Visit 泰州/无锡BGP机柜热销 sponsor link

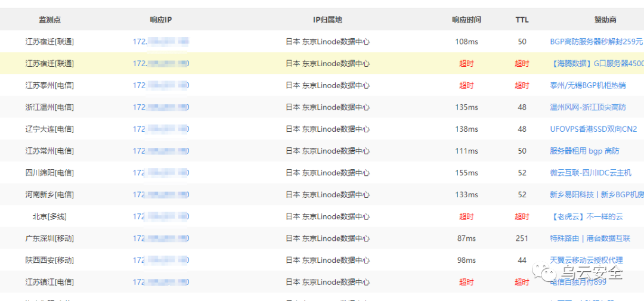click(588, 85)
